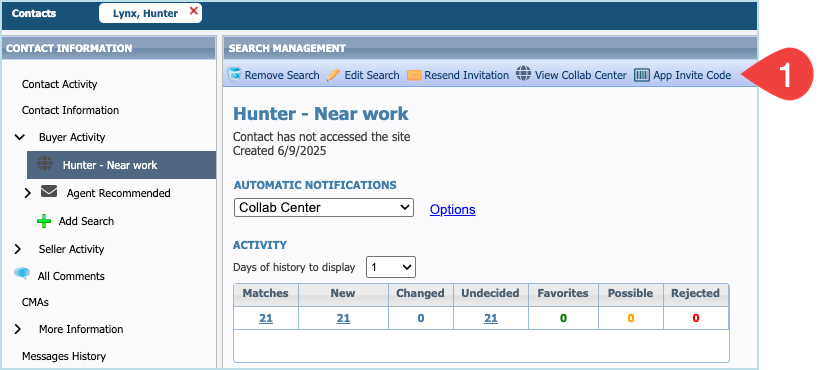Click the red Rejected count 0
The width and height of the screenshot is (818, 370).
(x=695, y=318)
